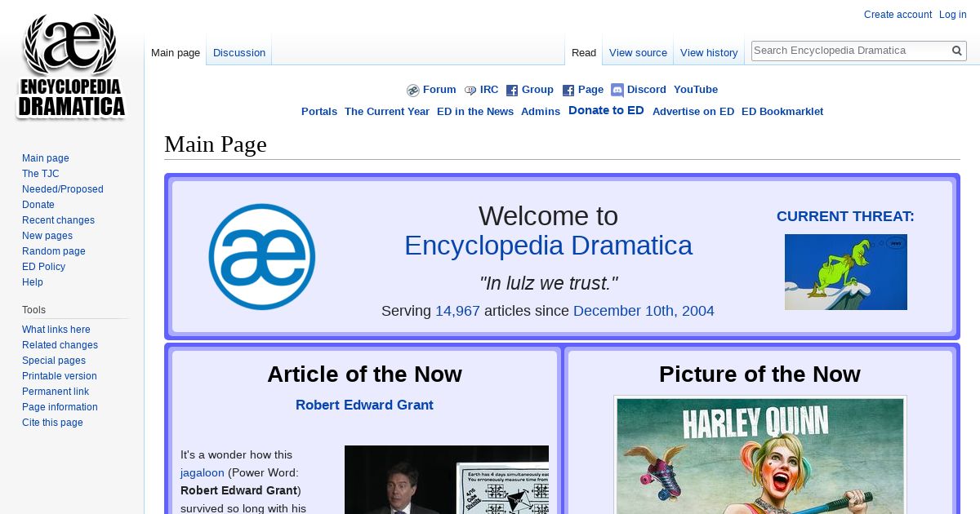Open Page information
Screen dimensions: 980x514
click(60, 407)
